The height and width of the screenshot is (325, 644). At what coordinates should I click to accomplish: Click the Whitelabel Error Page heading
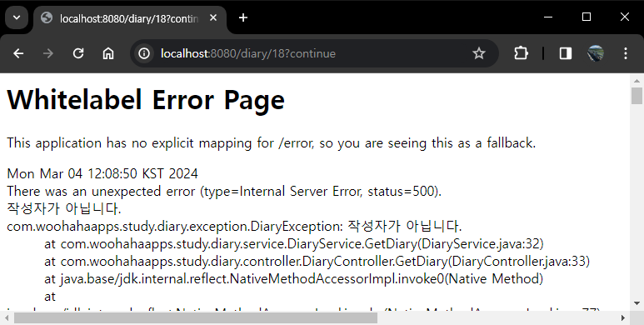pos(146,100)
